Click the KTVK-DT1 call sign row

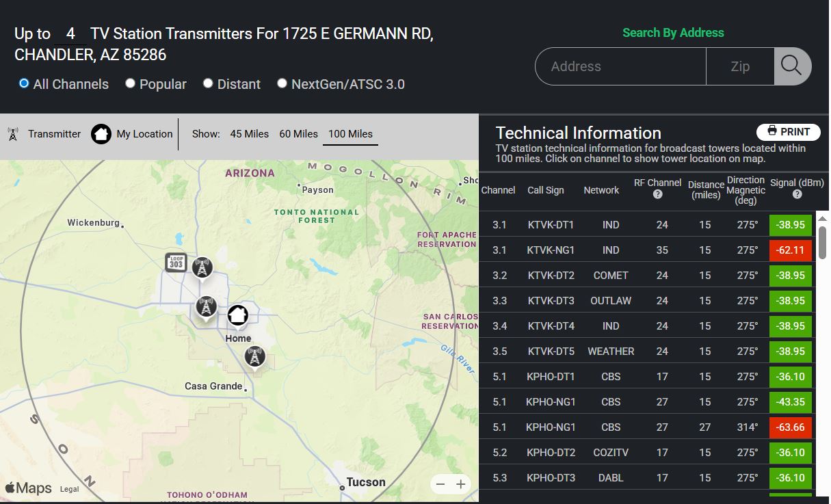[x=648, y=224]
